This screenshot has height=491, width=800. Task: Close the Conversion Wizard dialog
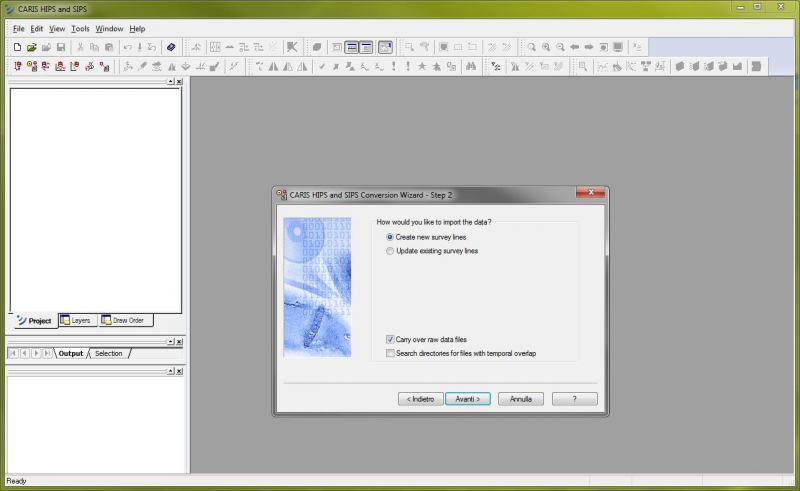(590, 192)
